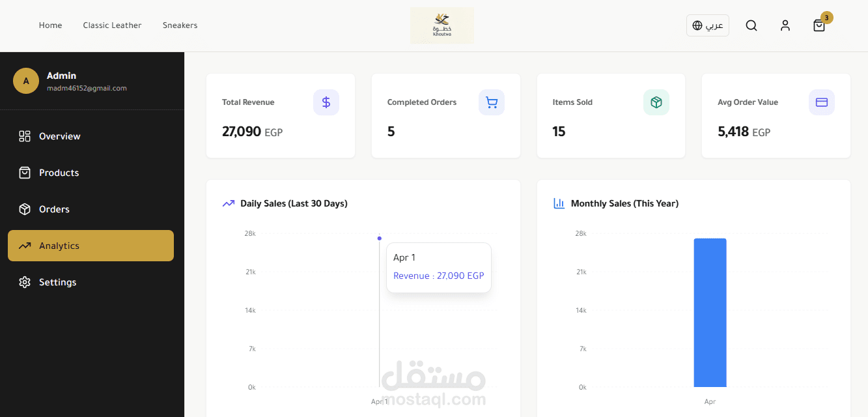Screen dimensions: 868x417
Task: Click the Daily Sales (Last 30 Days) heading
Action: coord(294,203)
